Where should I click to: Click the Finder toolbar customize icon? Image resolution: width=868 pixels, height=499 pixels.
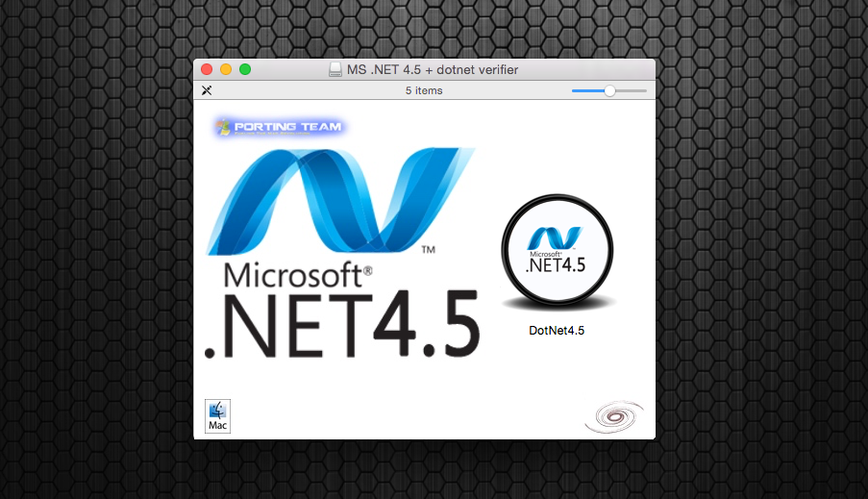tap(207, 90)
